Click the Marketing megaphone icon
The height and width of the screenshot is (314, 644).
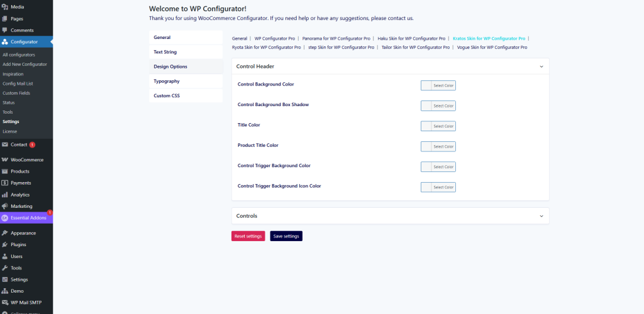tap(5, 206)
